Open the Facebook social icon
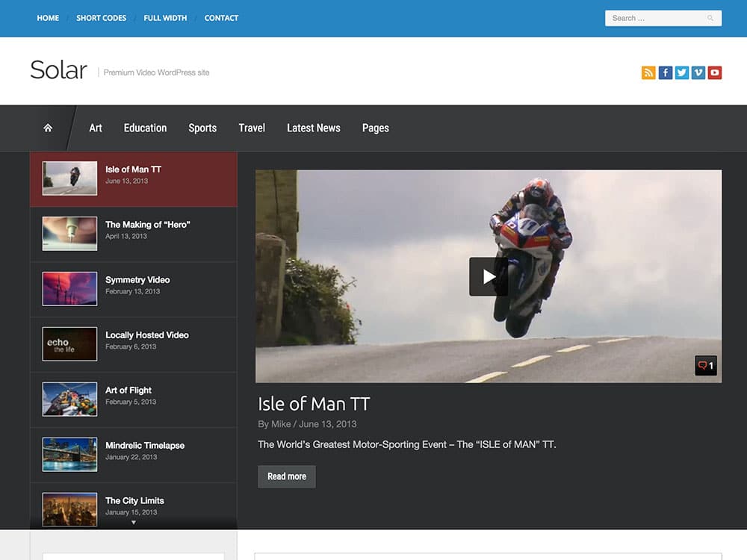Screen dimensions: 747x560 click(665, 72)
